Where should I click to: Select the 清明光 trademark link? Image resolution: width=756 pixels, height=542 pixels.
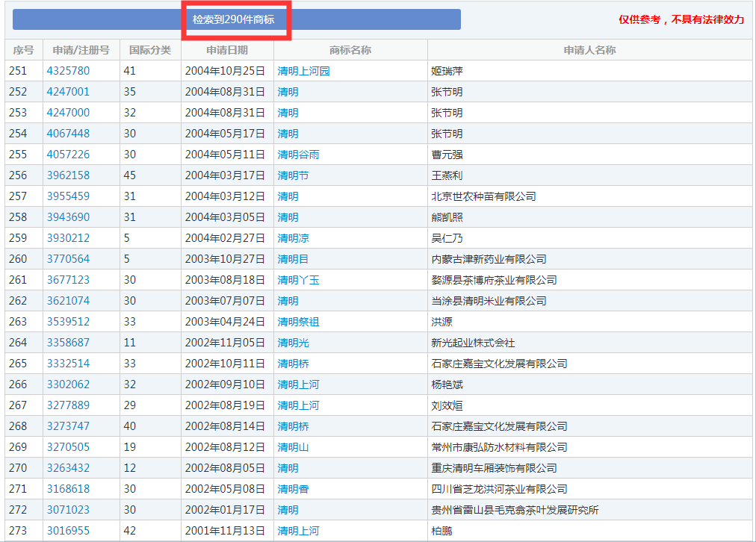tap(293, 343)
